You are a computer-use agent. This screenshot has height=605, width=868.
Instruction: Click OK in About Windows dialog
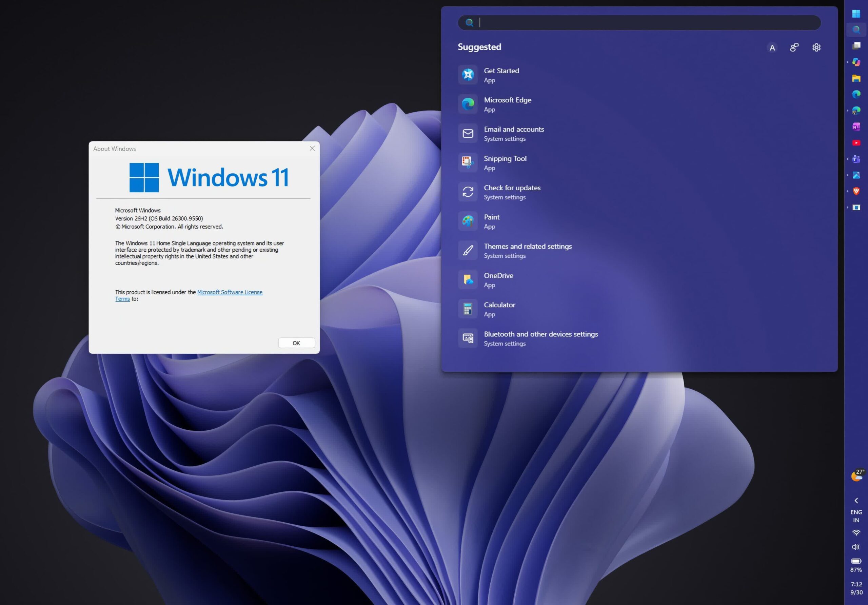[296, 343]
